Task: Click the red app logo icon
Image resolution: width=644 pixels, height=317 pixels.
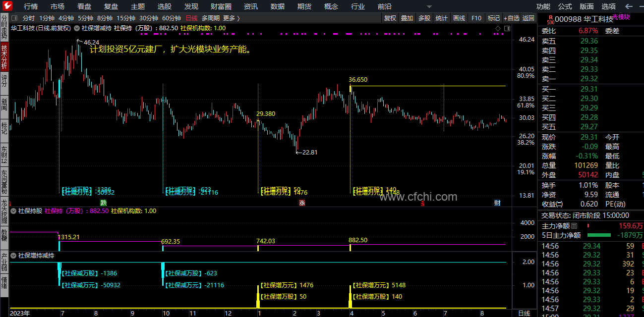Action: pyautogui.click(x=8, y=6)
